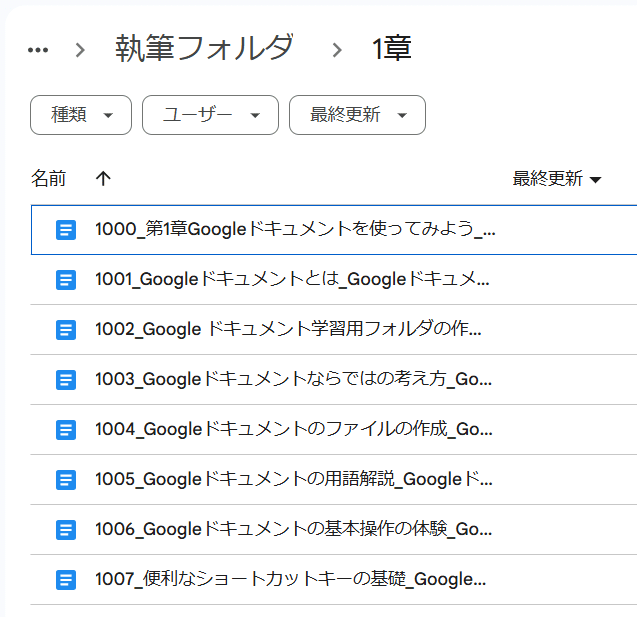
Task: Select file 1003_Googleドキュメントならではの考え方
Action: coord(334,379)
